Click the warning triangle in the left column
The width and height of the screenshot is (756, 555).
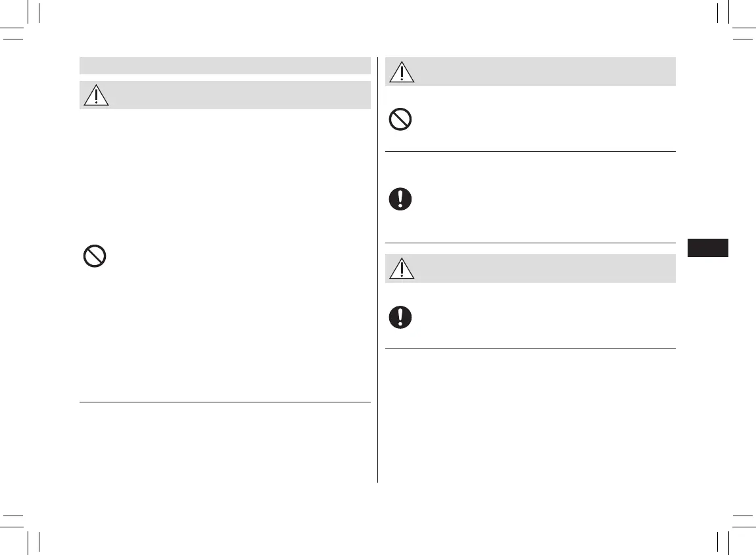[x=97, y=96]
